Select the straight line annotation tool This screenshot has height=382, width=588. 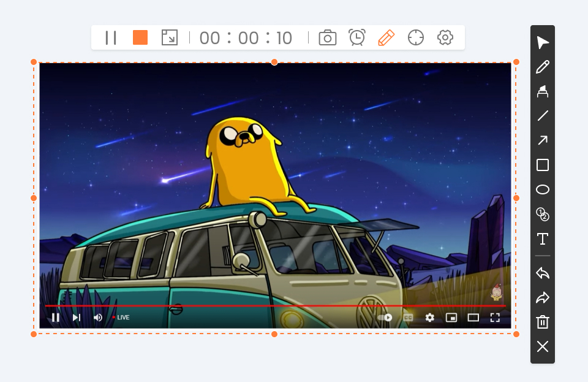(542, 116)
